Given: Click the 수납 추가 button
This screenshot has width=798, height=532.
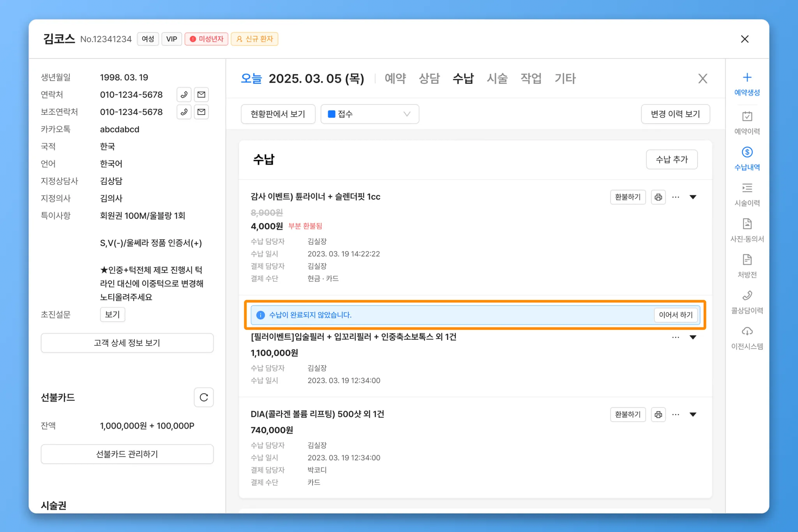Looking at the screenshot, I should point(671,159).
